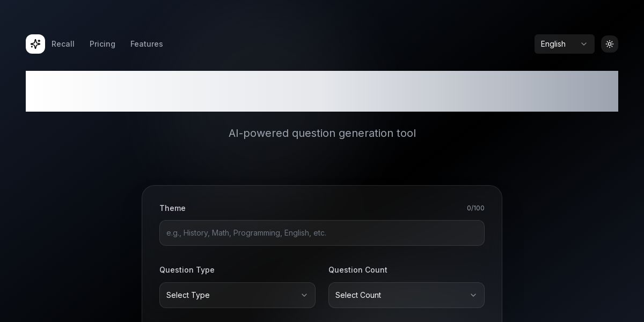This screenshot has height=322, width=644.
Task: Click the Question Type label
Action: click(187, 270)
